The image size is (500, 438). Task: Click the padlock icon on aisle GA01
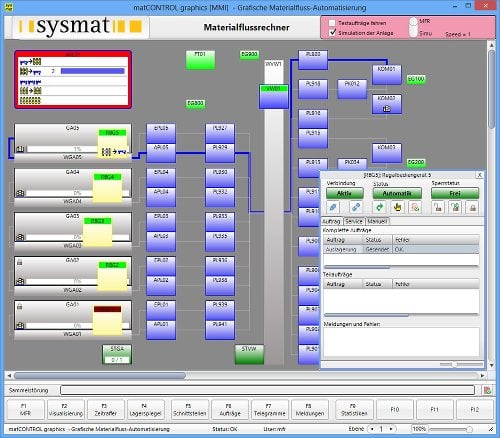(x=20, y=307)
